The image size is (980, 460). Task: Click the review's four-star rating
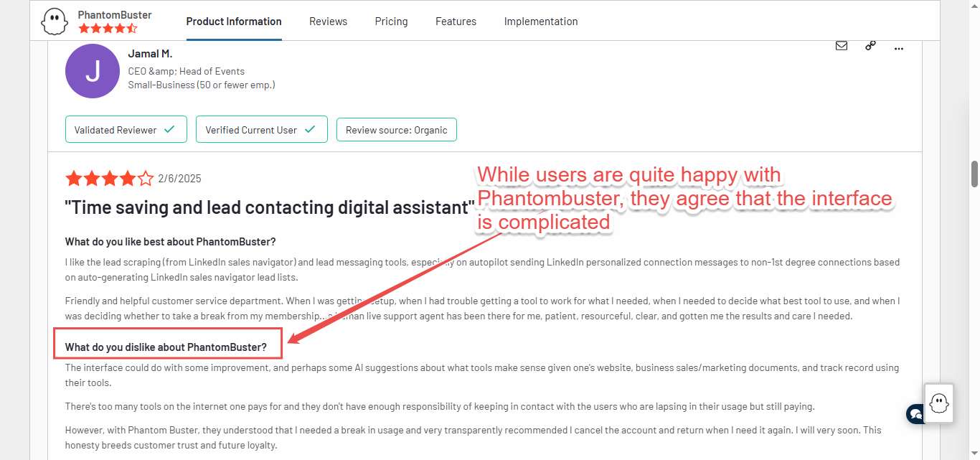click(110, 179)
